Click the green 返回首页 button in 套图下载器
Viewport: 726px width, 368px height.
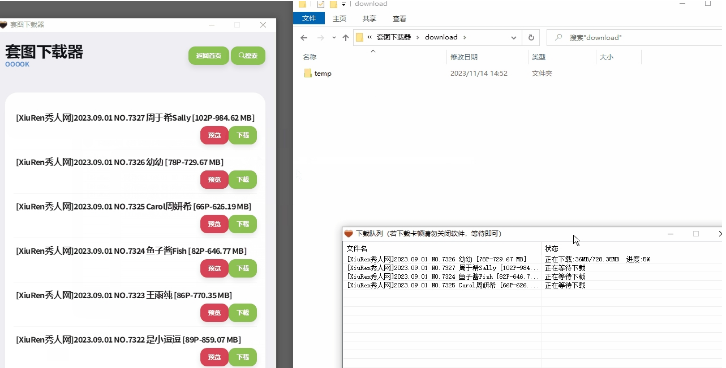pos(208,56)
